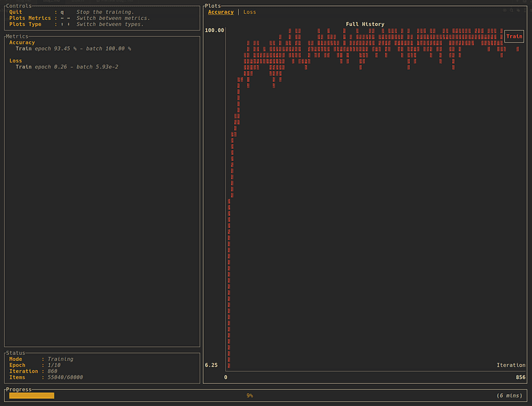Click the orange training progress bar
This screenshot has height=406, width=532.
point(31,395)
